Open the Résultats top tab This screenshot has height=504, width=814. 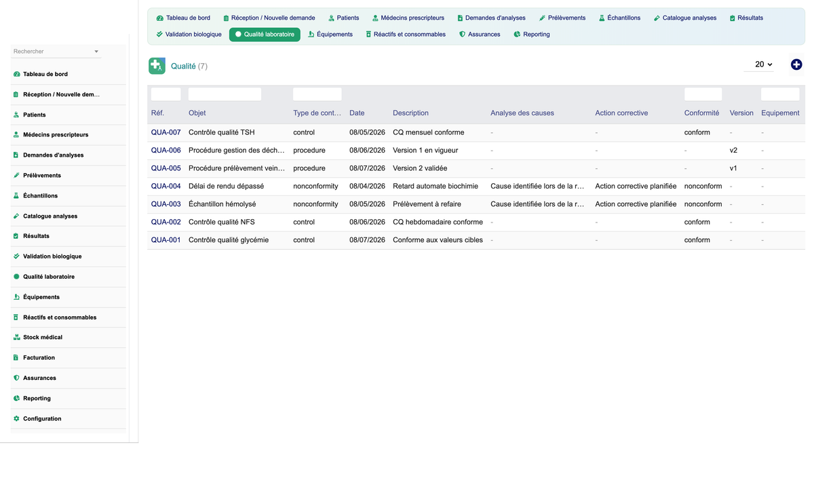coord(746,18)
